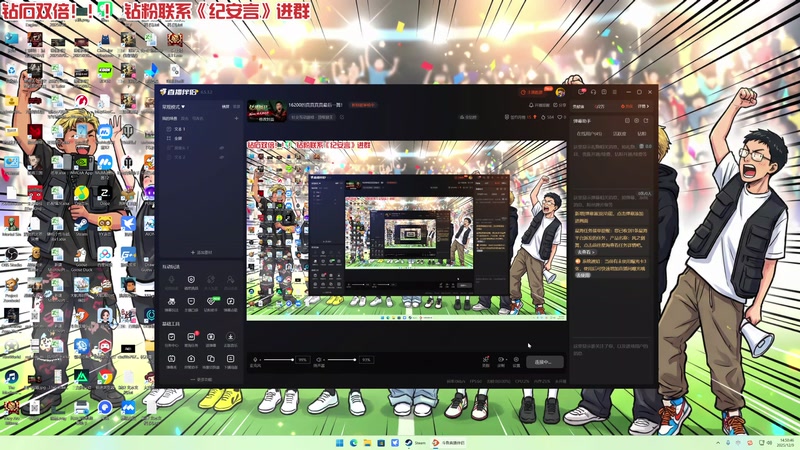
Task: Click the microphone 99% value box
Action: tap(303, 360)
